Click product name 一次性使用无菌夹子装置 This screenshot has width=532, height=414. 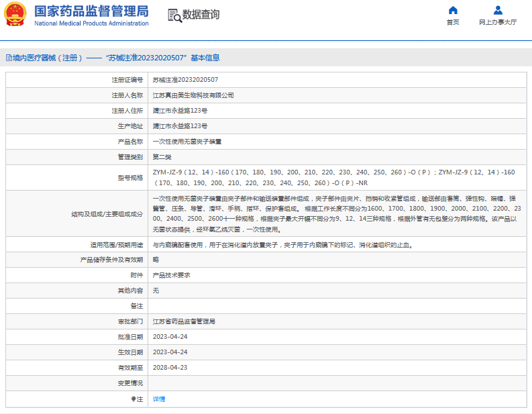(187, 142)
